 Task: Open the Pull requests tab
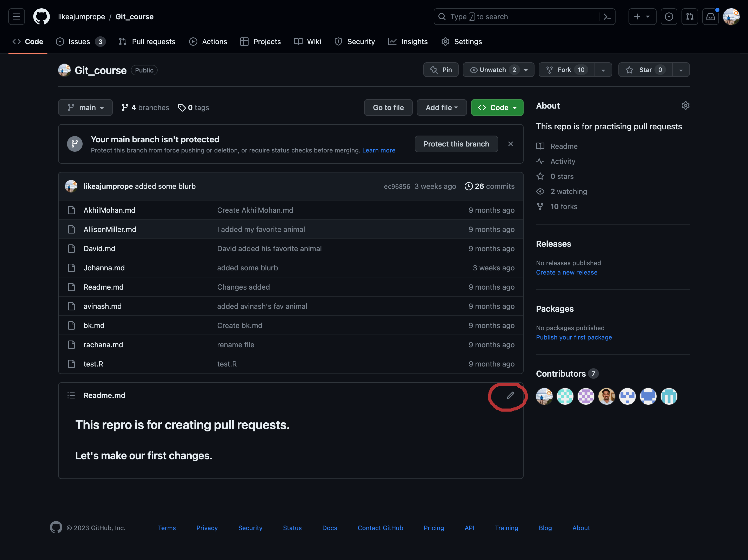147,42
